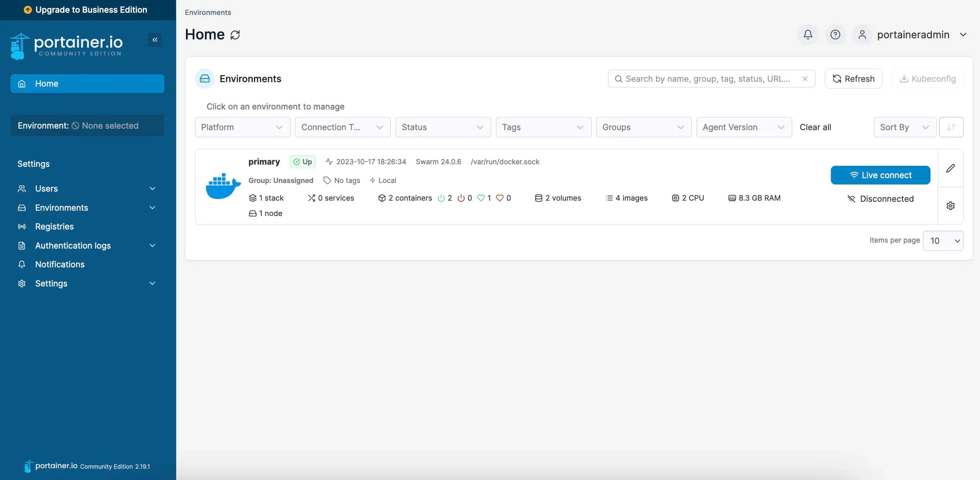
Task: Click the Kubeconfig download button
Action: point(928,79)
